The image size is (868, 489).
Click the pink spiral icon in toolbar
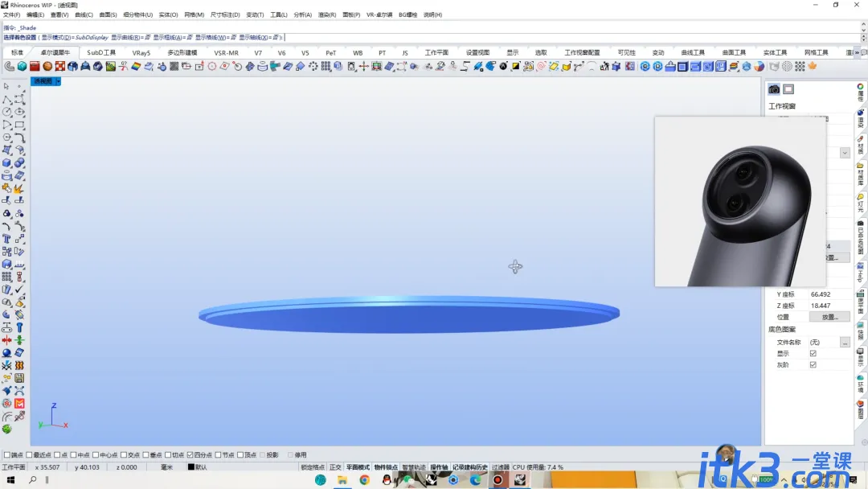(x=541, y=67)
